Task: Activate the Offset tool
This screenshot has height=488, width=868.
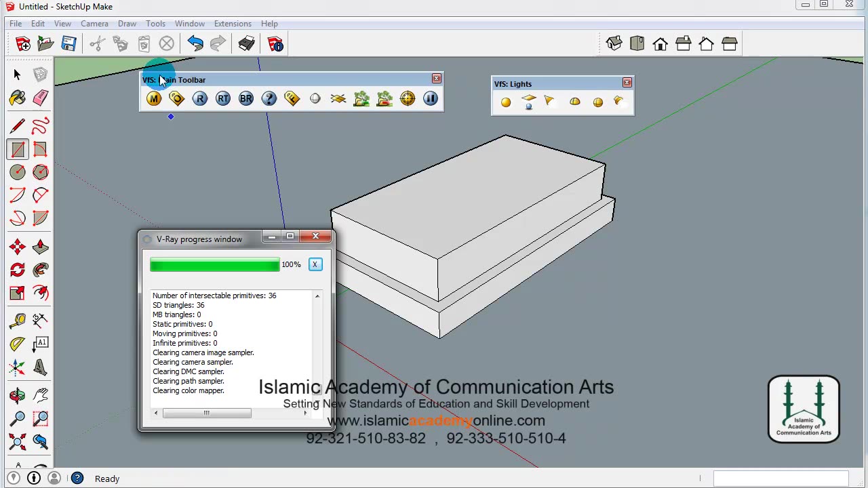Action: pyautogui.click(x=40, y=293)
